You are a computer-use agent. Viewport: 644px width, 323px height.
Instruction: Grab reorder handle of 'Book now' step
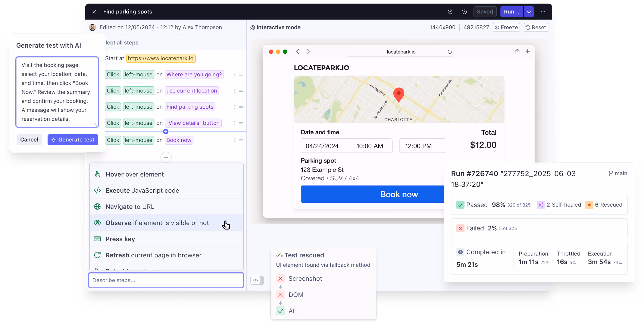pos(241,140)
